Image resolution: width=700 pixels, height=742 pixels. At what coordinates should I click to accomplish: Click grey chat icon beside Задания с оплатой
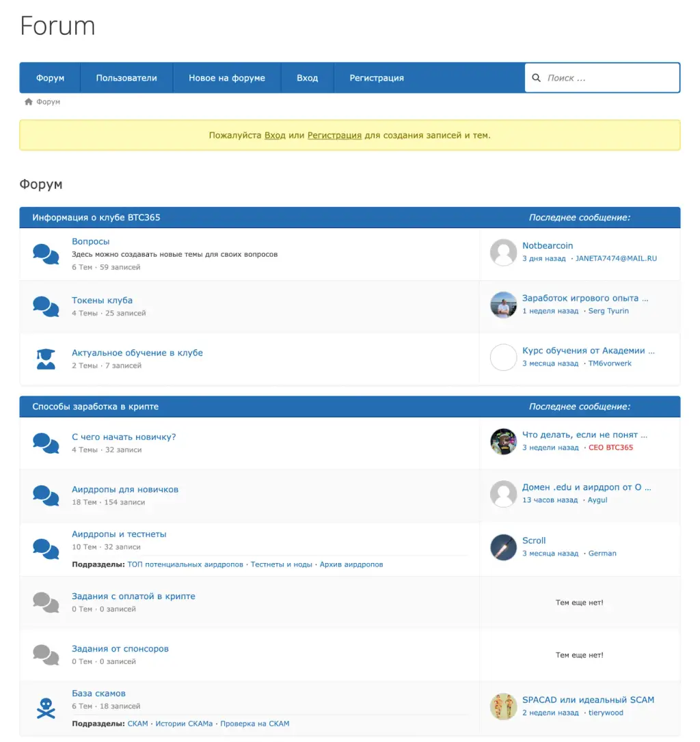click(46, 603)
